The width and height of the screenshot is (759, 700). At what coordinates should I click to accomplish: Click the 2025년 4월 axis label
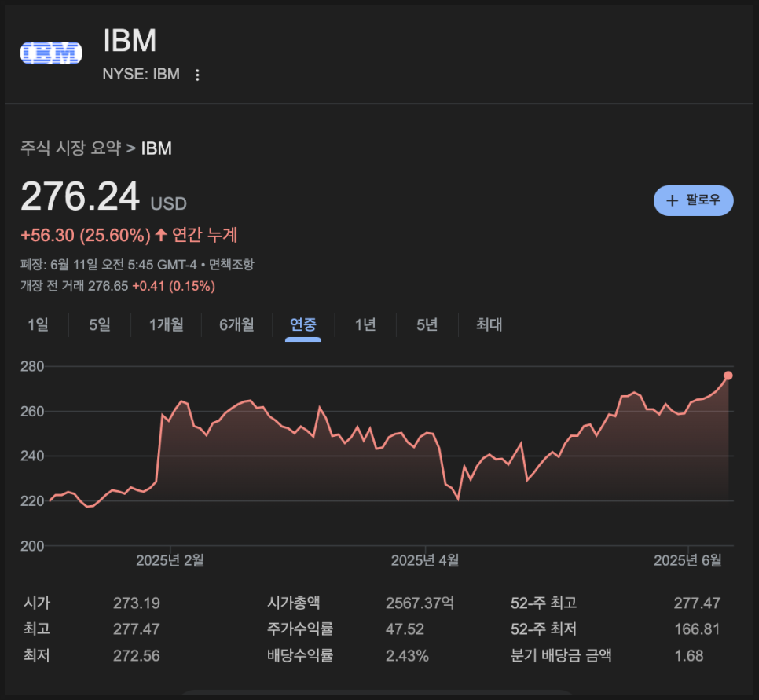click(x=425, y=561)
